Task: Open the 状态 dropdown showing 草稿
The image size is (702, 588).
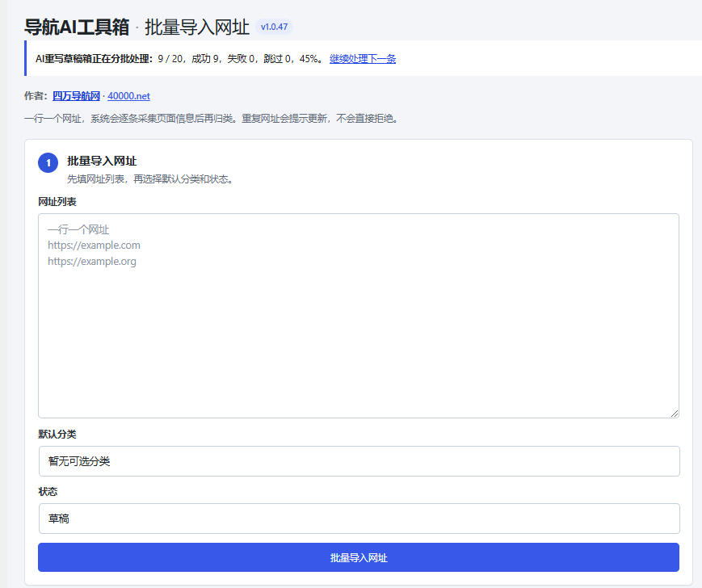Action: click(359, 519)
